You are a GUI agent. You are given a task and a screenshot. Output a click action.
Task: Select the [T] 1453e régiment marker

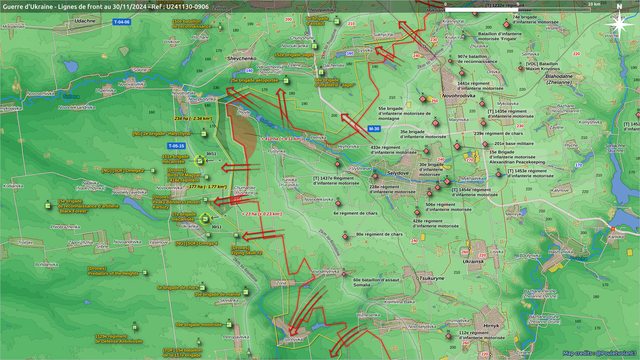point(499,174)
